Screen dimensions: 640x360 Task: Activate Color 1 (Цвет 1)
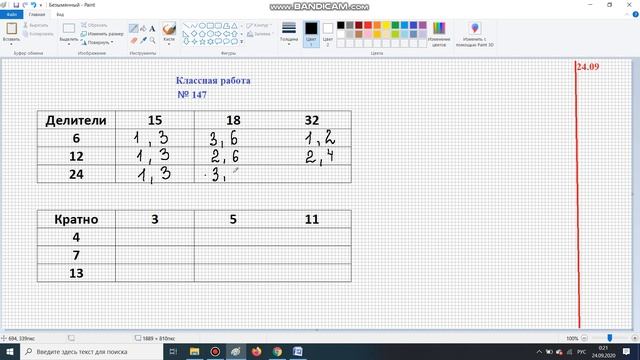311,34
